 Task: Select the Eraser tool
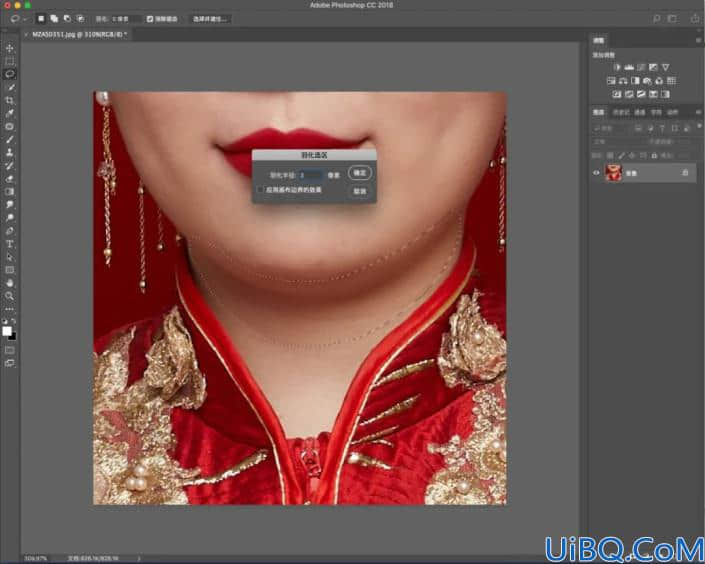click(9, 179)
